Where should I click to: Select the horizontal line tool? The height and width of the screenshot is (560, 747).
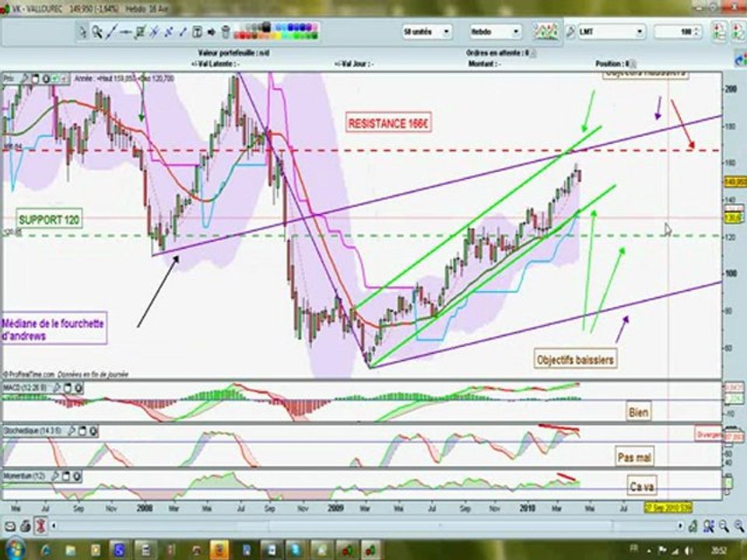[125, 32]
